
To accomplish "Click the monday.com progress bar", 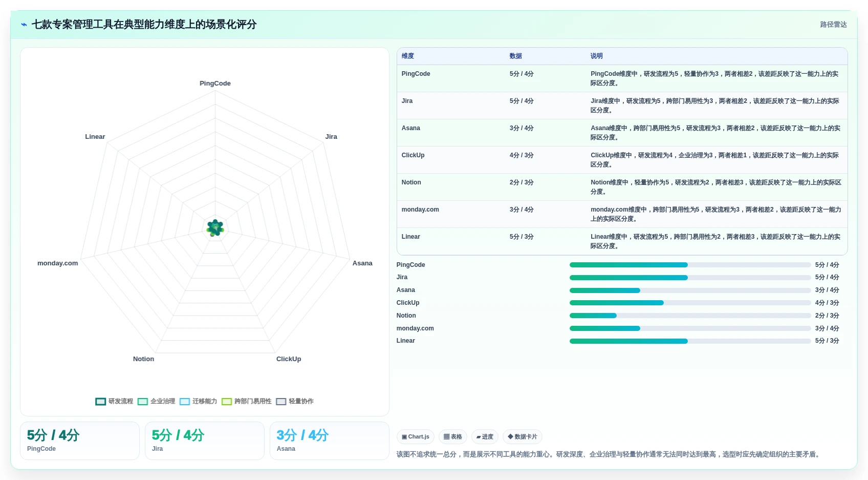I will [x=690, y=328].
